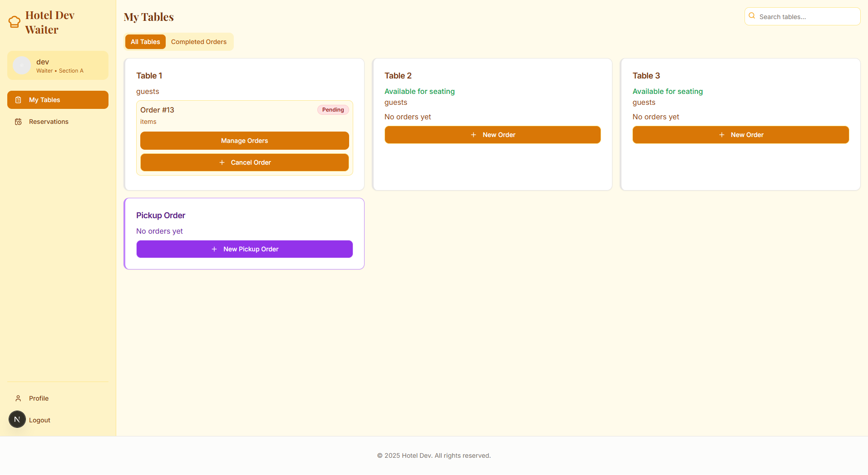Click the My Tables clipboard icon
Image resolution: width=868 pixels, height=475 pixels.
(18, 100)
